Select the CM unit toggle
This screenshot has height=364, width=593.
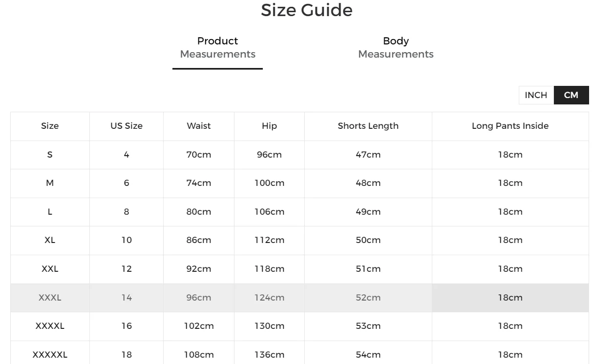[x=571, y=95]
